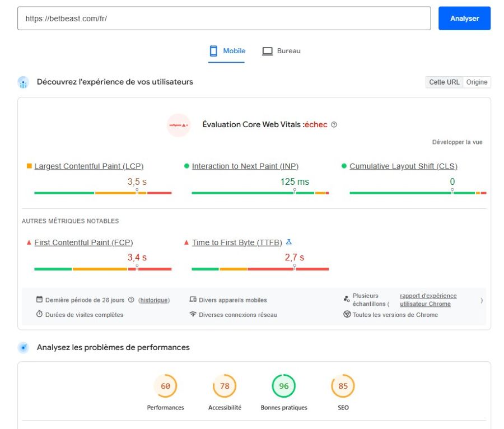The image size is (504, 429).
Task: Click the performance analysis section icon
Action: coord(23,347)
